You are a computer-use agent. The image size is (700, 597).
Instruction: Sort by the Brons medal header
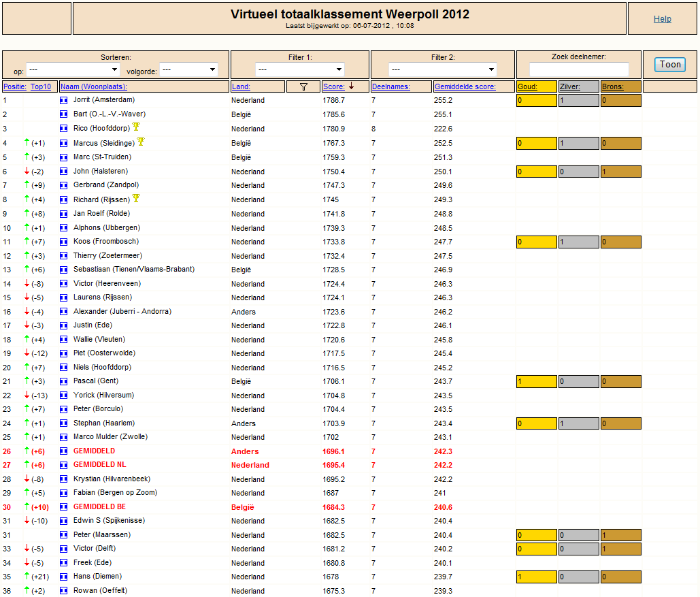[x=612, y=86]
